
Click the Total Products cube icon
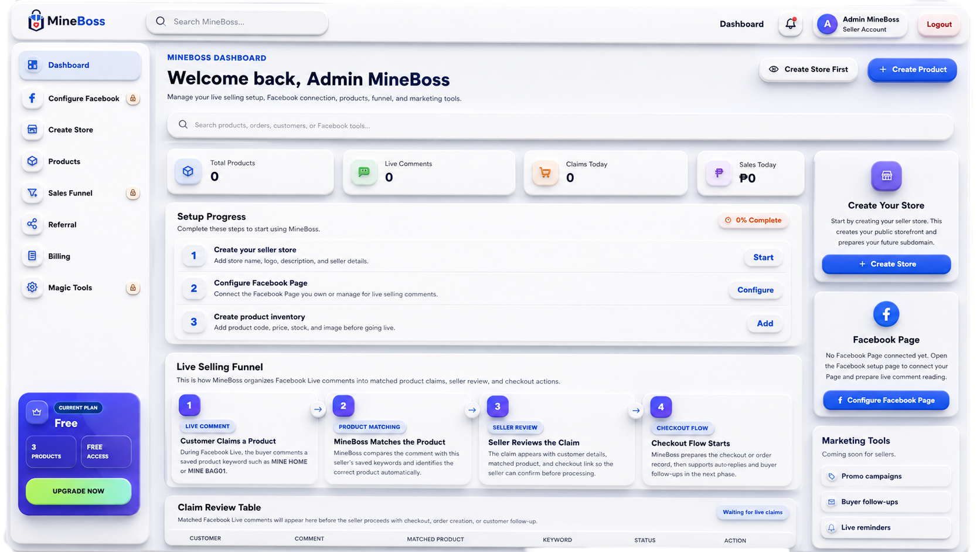click(188, 171)
